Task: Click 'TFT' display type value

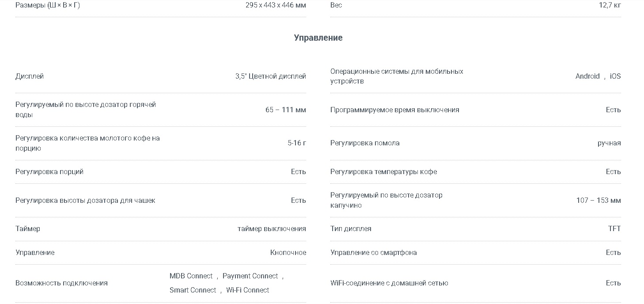Action: point(614,229)
